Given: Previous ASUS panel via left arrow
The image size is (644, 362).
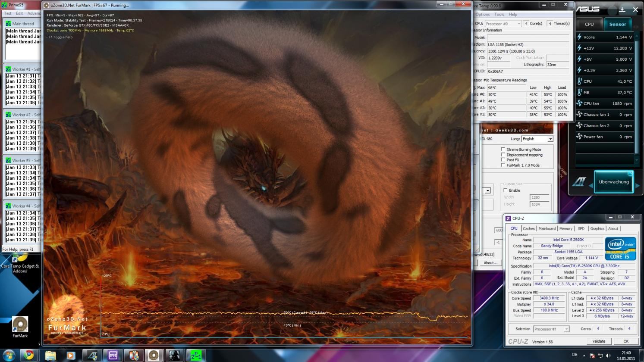Looking at the screenshot, I should (x=591, y=185).
